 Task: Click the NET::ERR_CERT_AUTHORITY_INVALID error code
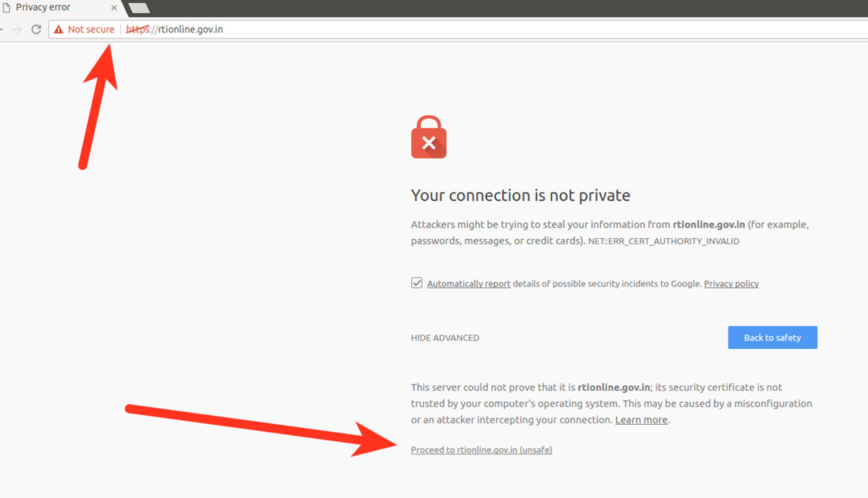663,241
